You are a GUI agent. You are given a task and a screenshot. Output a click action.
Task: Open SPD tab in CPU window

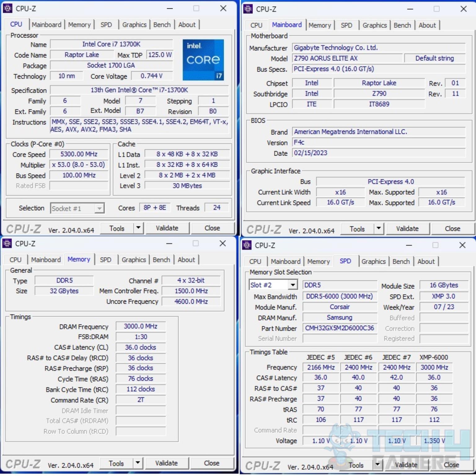pyautogui.click(x=106, y=25)
